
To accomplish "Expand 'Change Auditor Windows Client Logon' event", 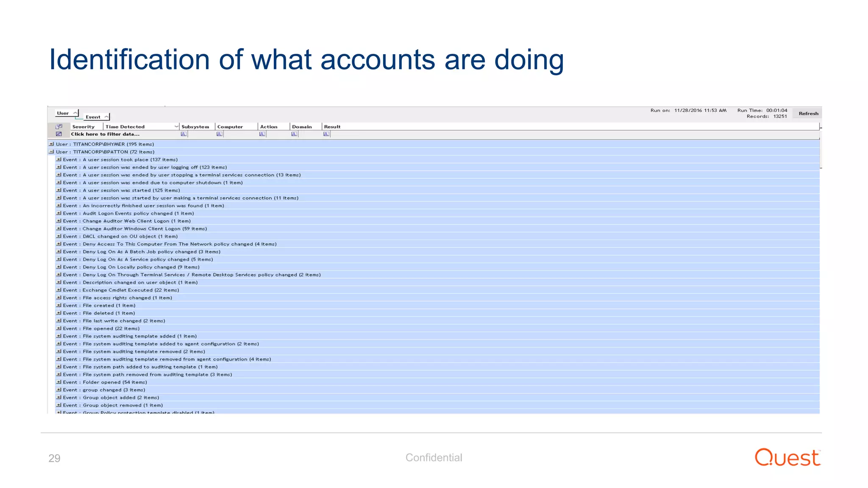I will [59, 229].
